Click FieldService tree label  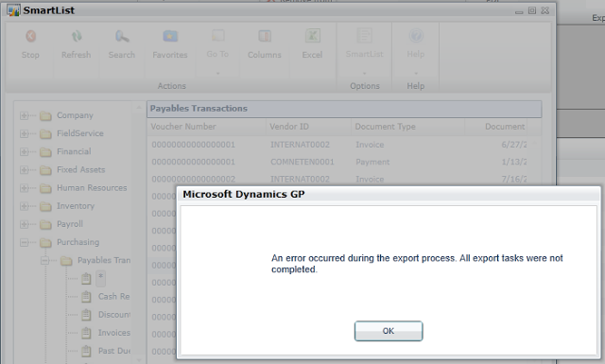click(x=80, y=133)
